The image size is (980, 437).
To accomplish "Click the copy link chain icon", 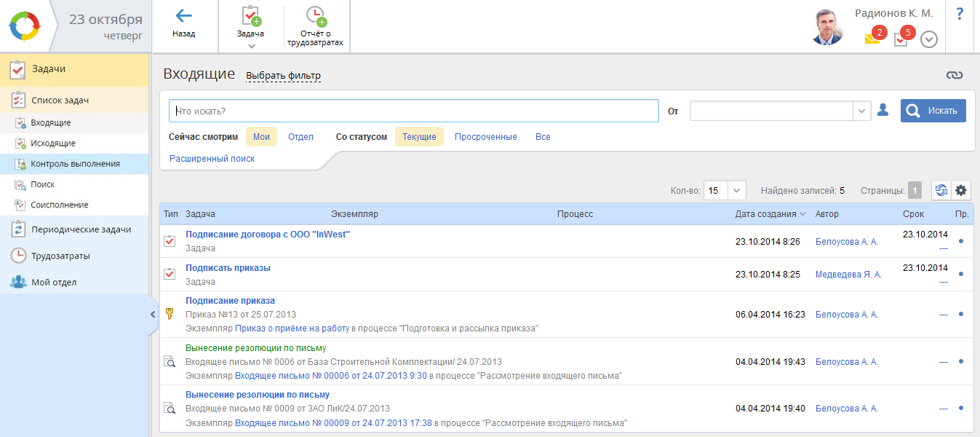I will click(954, 75).
